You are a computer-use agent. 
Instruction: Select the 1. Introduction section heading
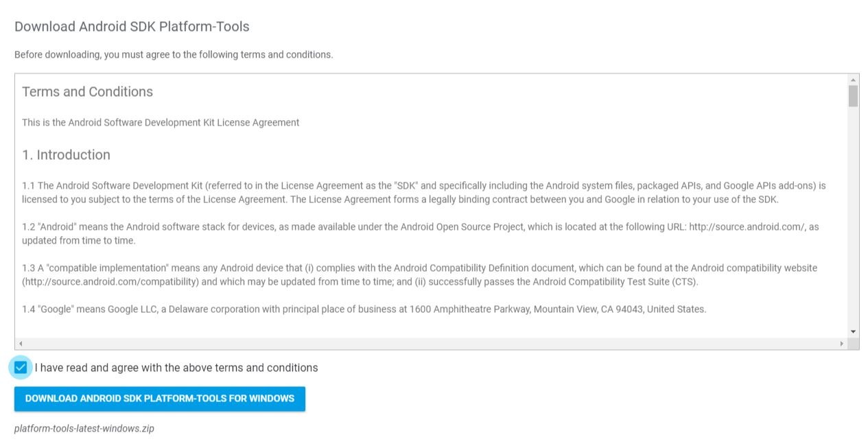66,154
